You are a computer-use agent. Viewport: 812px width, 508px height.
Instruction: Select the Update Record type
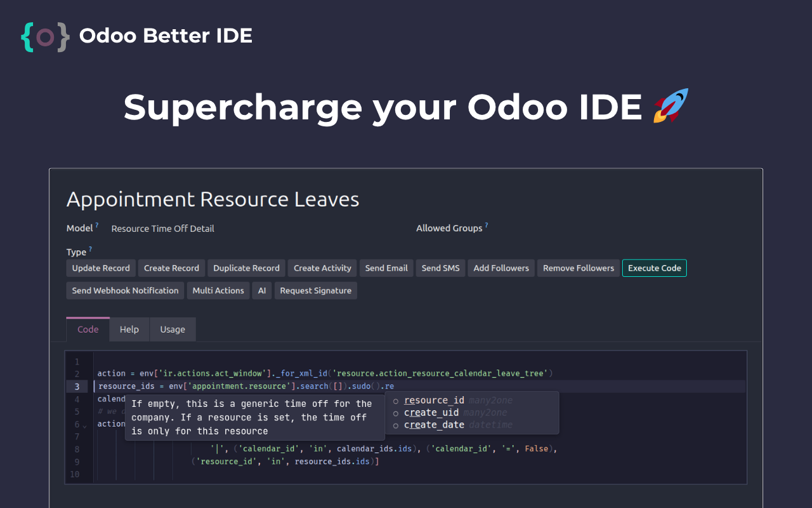pos(101,268)
